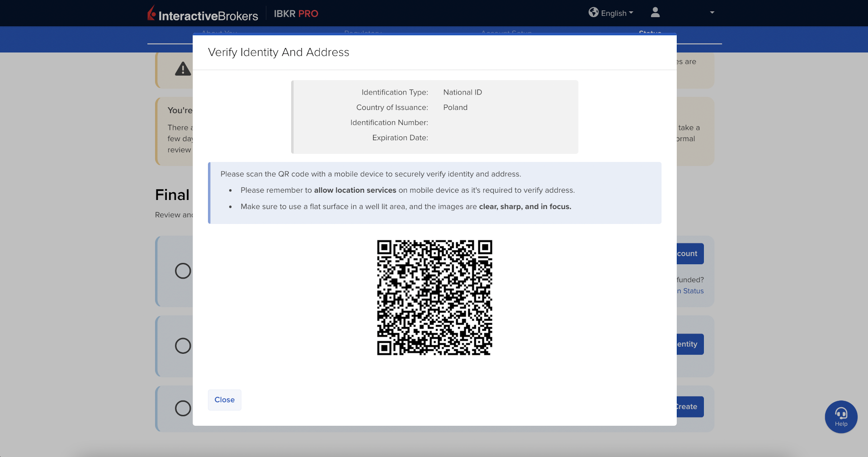The height and width of the screenshot is (457, 868).
Task: Close the Verify Identity dialog
Action: point(224,400)
